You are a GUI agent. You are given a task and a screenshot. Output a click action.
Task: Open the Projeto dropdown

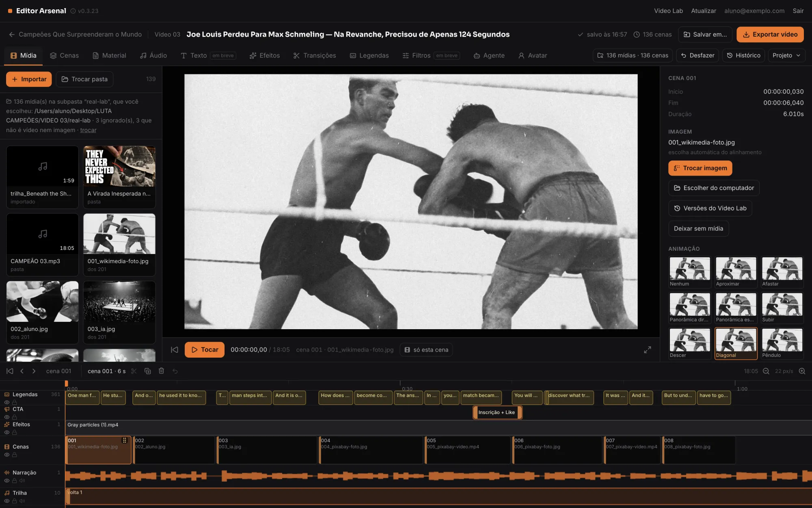pyautogui.click(x=786, y=55)
